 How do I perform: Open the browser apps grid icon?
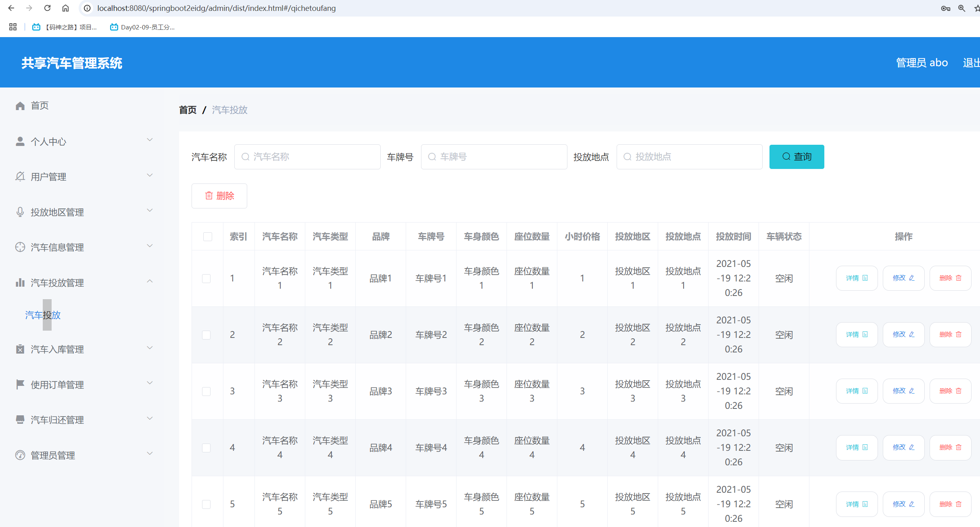pos(13,27)
